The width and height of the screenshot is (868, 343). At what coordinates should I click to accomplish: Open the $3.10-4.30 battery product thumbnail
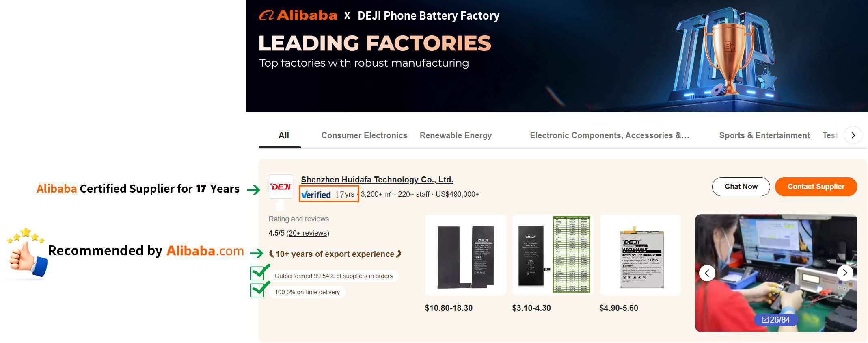(553, 255)
